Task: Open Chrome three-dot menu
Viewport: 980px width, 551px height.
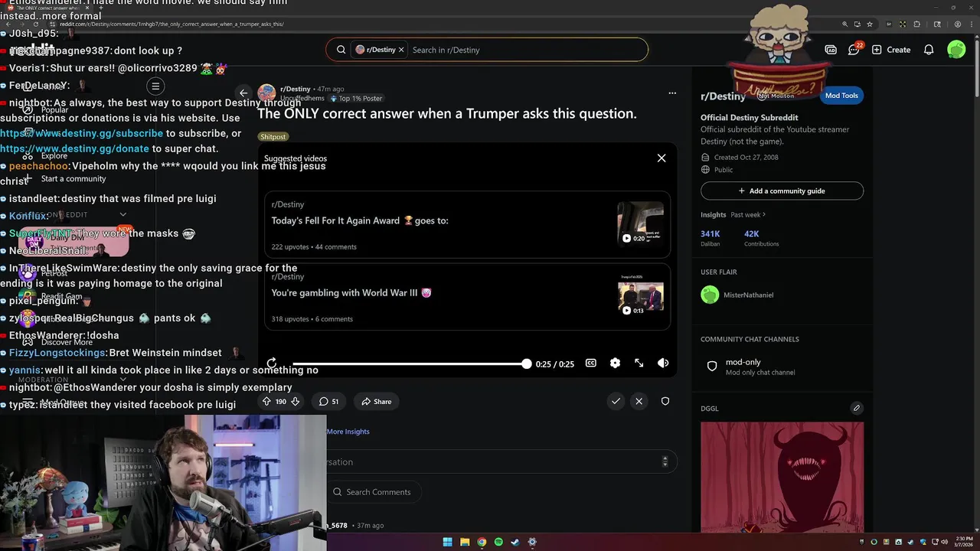Action: click(972, 24)
